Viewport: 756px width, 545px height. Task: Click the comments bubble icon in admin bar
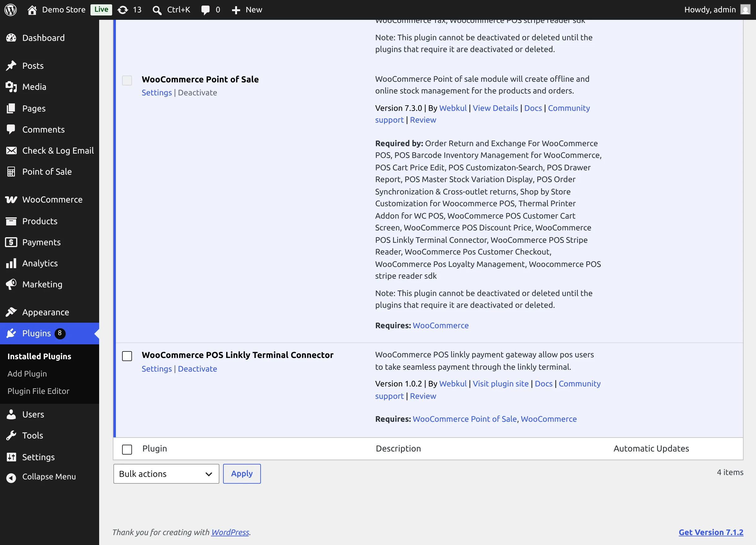point(205,10)
